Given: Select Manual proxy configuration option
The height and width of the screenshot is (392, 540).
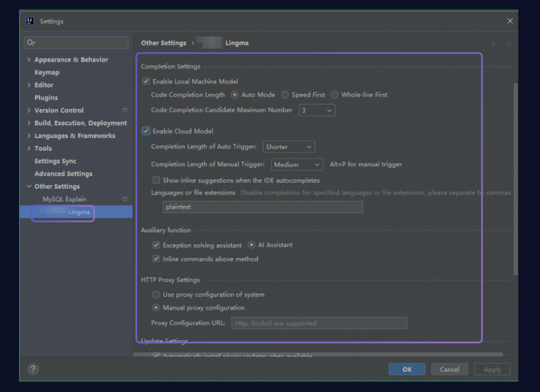Looking at the screenshot, I should [156, 307].
